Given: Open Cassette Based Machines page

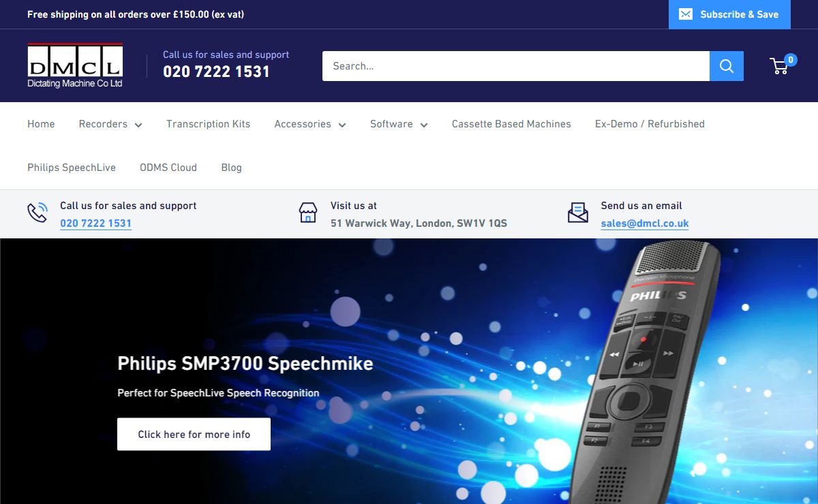Looking at the screenshot, I should [x=511, y=124].
